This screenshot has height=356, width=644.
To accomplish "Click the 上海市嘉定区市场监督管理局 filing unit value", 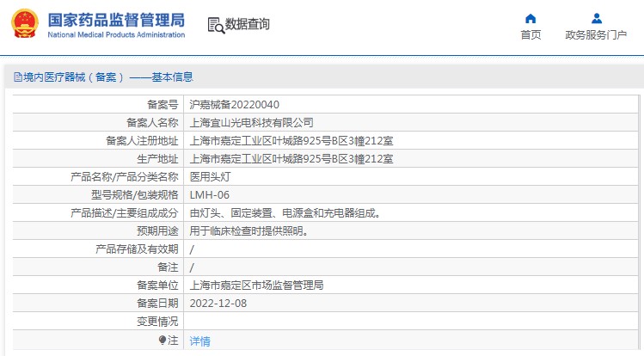I will point(256,285).
